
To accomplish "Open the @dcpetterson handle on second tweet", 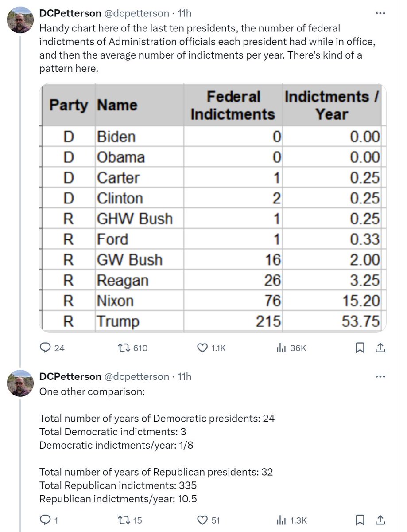I will 136,376.
